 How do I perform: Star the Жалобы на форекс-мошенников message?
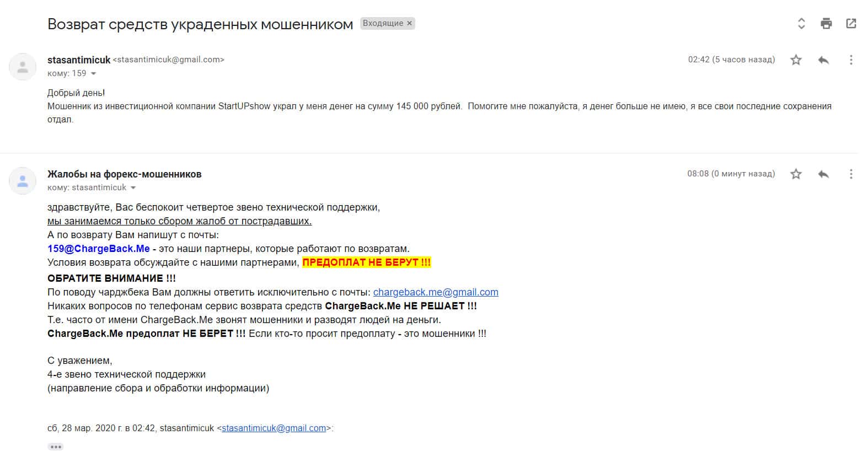(796, 174)
